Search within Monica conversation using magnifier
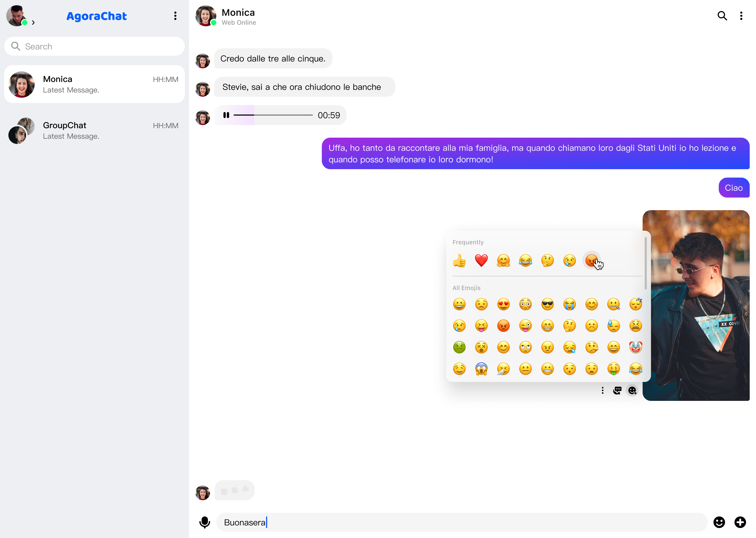This screenshot has width=756, height=538. 722,15
